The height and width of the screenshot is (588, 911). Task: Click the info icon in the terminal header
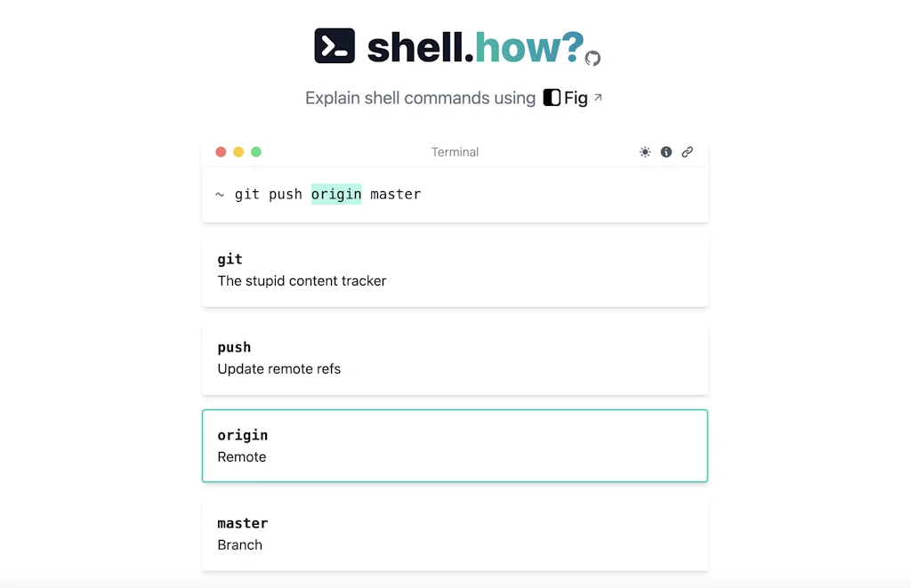(x=666, y=152)
